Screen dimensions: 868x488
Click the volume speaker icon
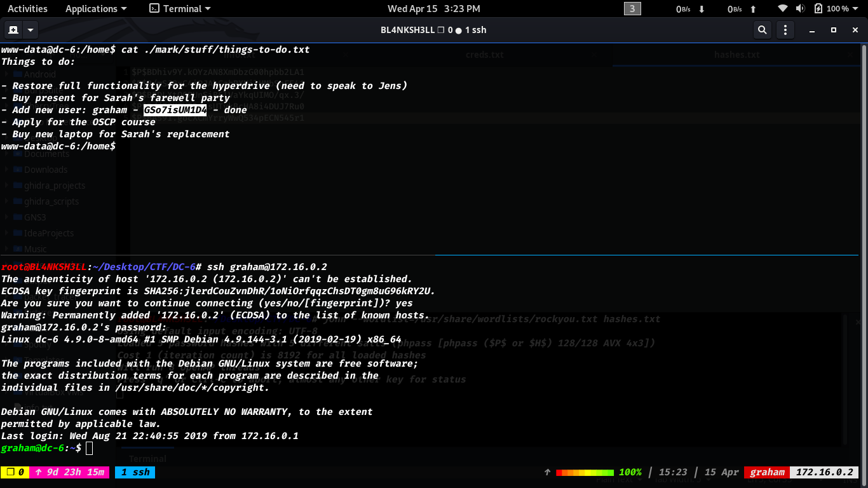point(800,9)
